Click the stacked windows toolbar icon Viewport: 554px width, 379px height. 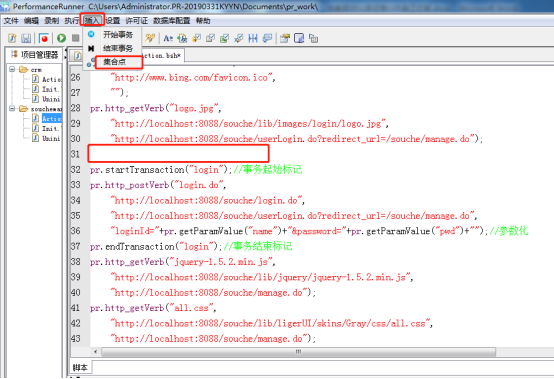click(313, 38)
